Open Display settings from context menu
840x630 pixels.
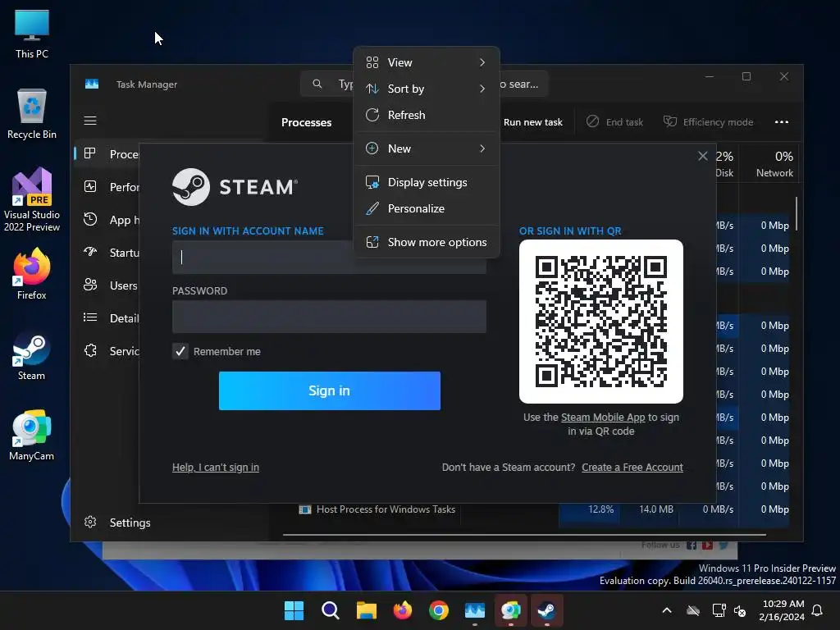427,182
